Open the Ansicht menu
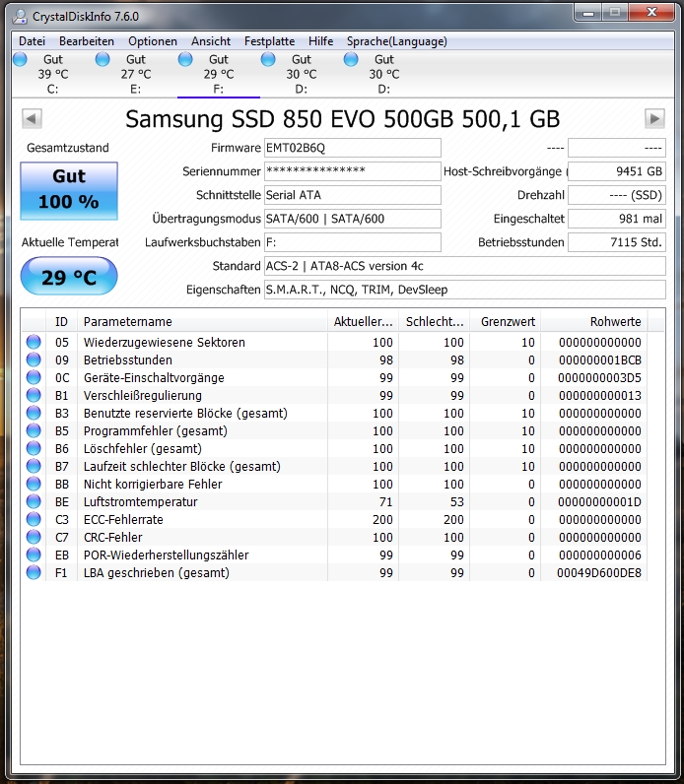684x784 pixels. pos(211,41)
